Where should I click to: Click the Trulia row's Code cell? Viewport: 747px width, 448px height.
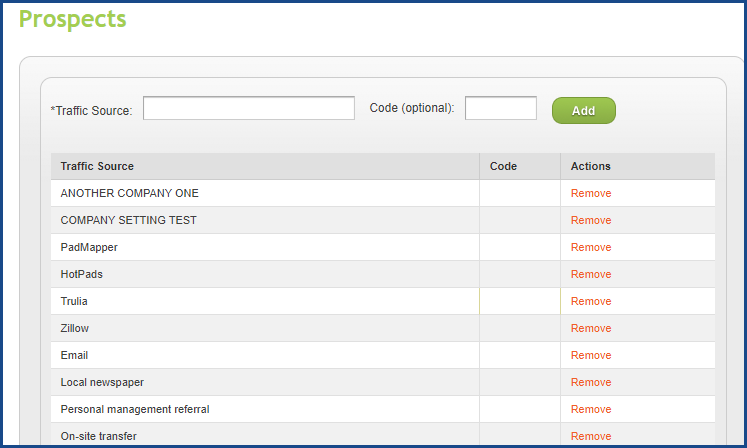click(x=520, y=301)
